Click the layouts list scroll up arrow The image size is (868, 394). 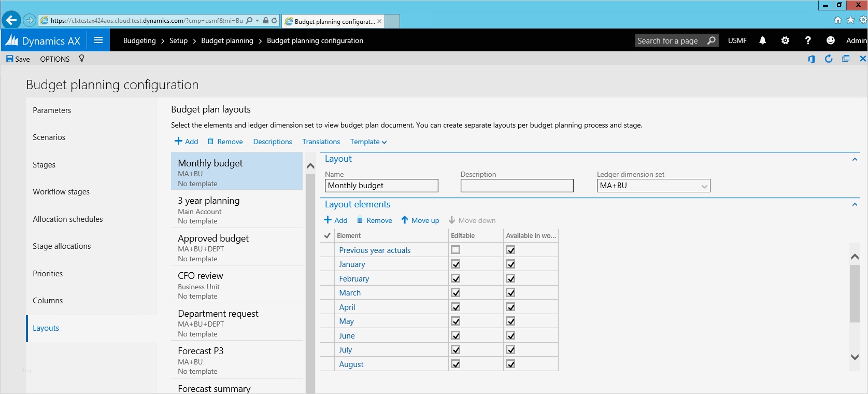coord(310,166)
